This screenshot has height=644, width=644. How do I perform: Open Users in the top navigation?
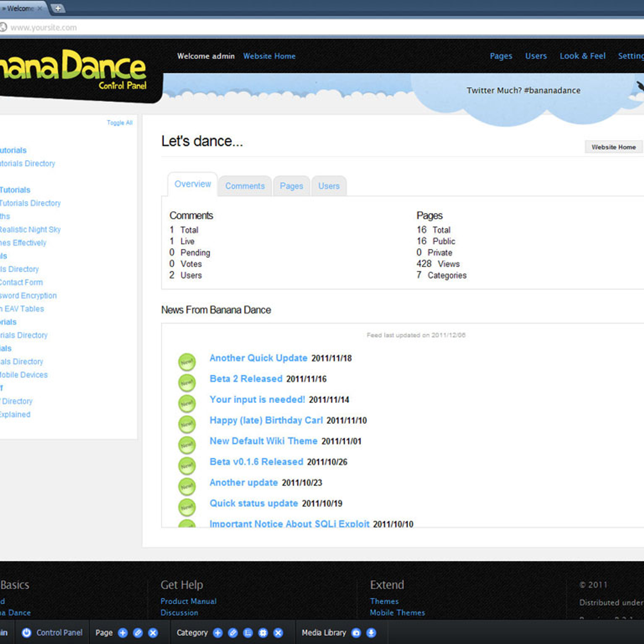(x=536, y=56)
